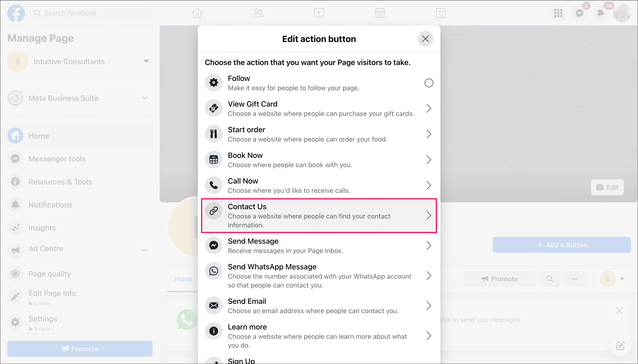Expand the Learn more option chevron

[429, 336]
